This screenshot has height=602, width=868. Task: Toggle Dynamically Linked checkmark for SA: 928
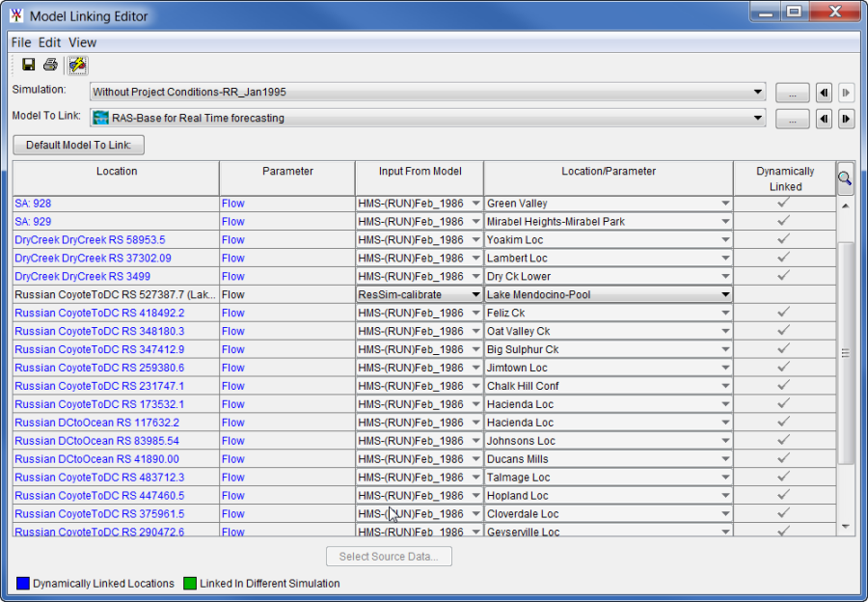click(785, 203)
